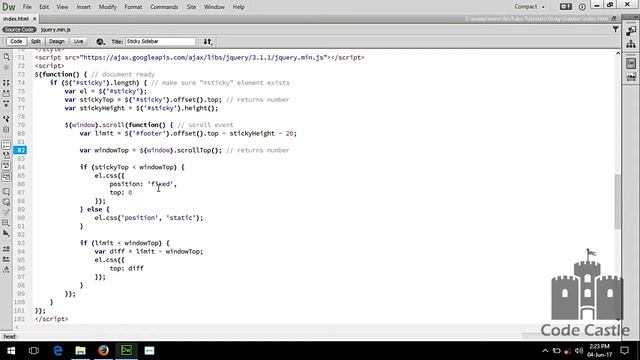Click the vertical scrollbar thumb in code view
640x360 pixels.
tap(618, 201)
